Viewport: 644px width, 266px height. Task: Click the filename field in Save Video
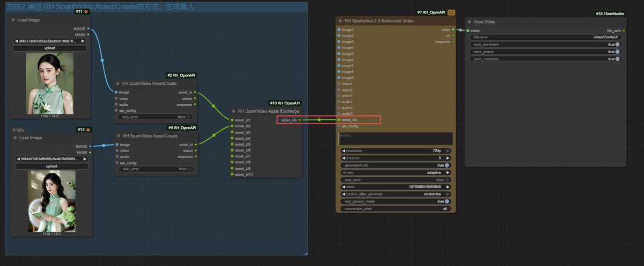(x=545, y=37)
